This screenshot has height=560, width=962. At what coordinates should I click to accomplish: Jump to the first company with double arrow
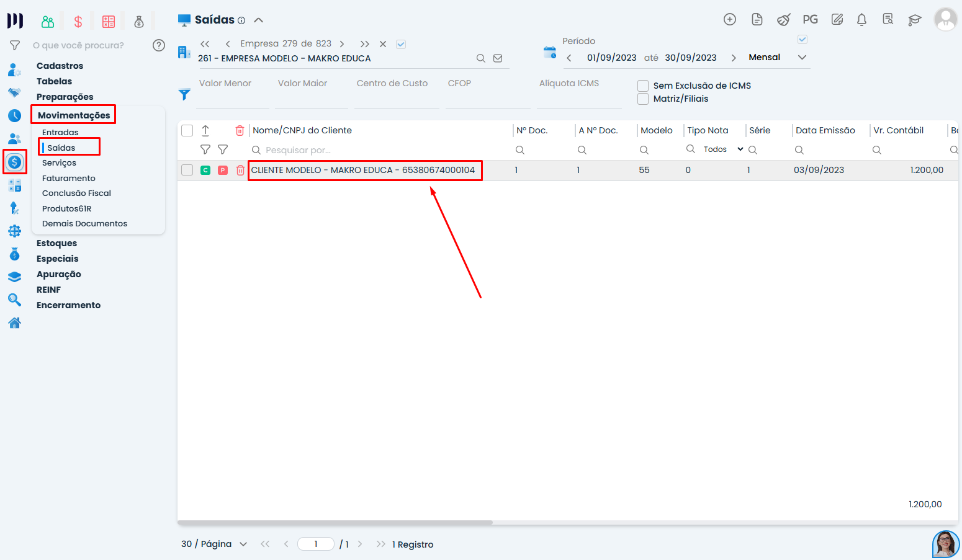(205, 44)
